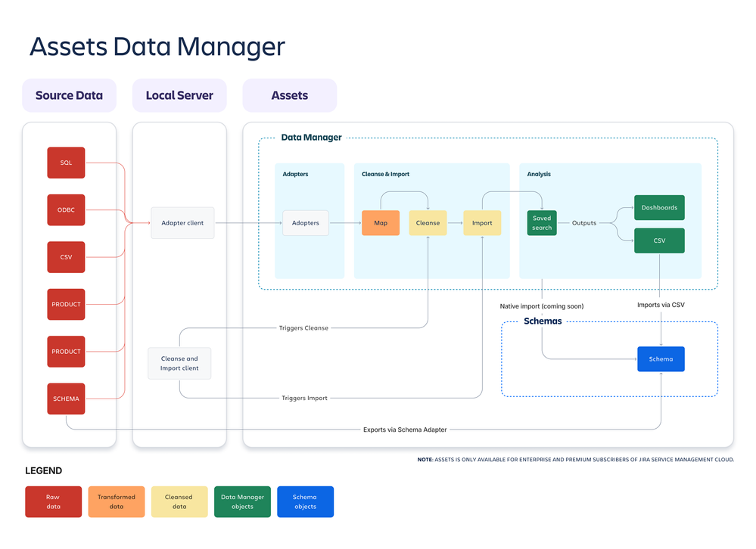The height and width of the screenshot is (549, 756).
Task: Select the Assets tab header
Action: point(289,95)
